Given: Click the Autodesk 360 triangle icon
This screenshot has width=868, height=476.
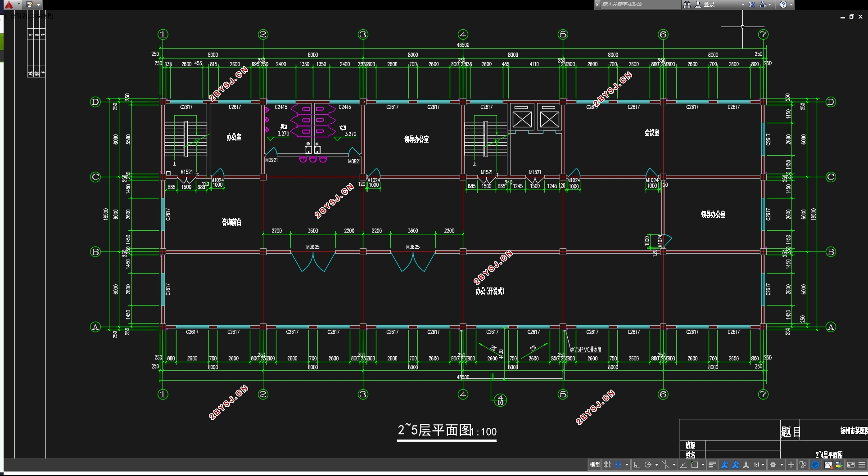Looking at the screenshot, I should pos(763,4).
